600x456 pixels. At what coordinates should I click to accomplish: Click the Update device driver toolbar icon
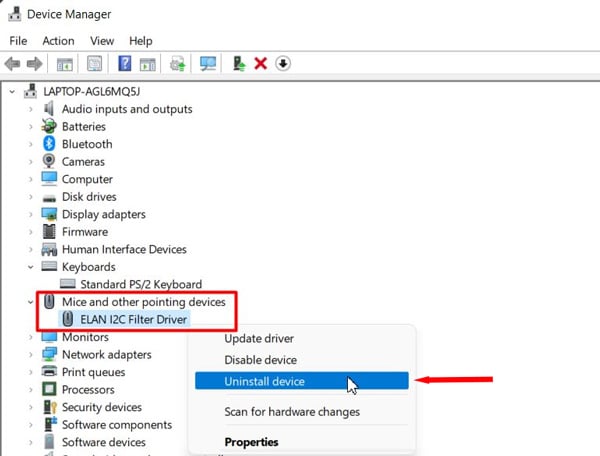coord(178,64)
